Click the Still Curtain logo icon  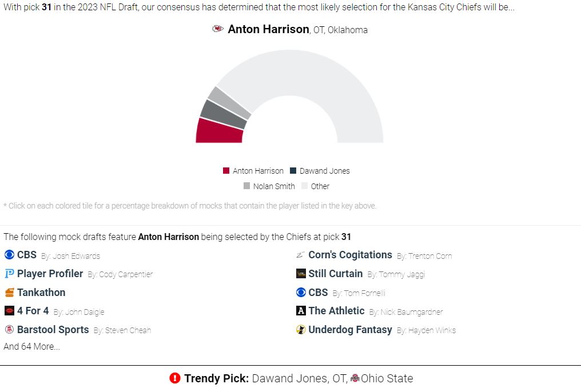tap(301, 274)
